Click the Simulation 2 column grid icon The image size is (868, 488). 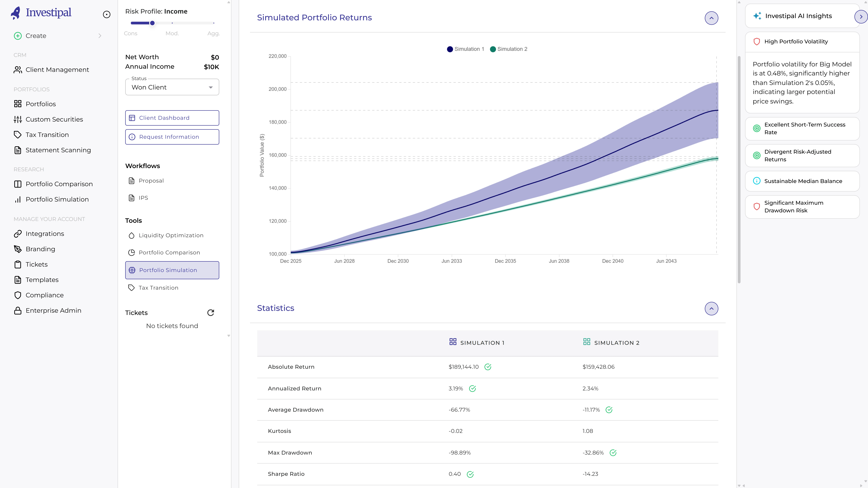(x=587, y=342)
